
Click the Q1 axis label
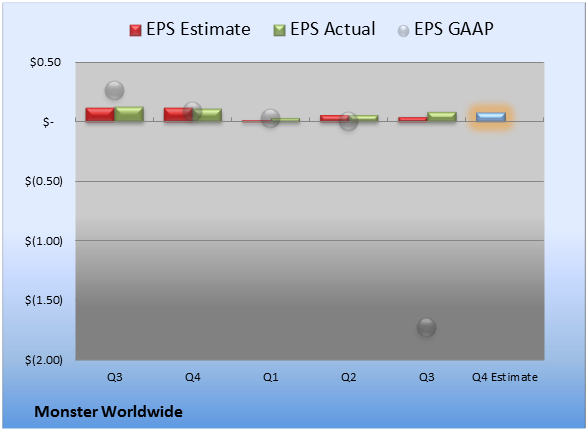point(270,377)
